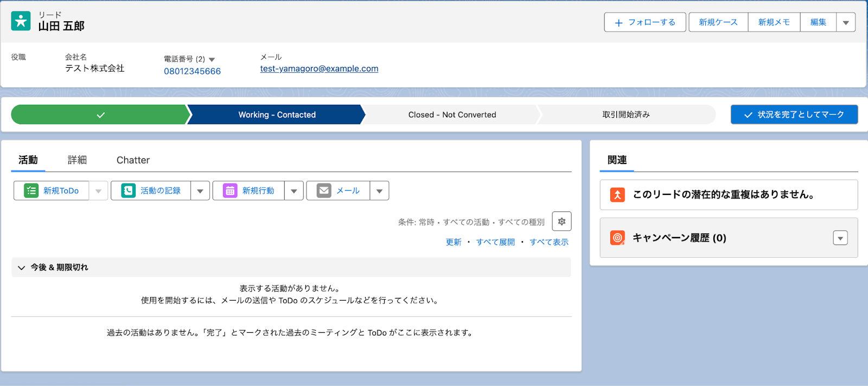
Task: Click the 新規ToDo checklist icon
Action: click(x=31, y=191)
